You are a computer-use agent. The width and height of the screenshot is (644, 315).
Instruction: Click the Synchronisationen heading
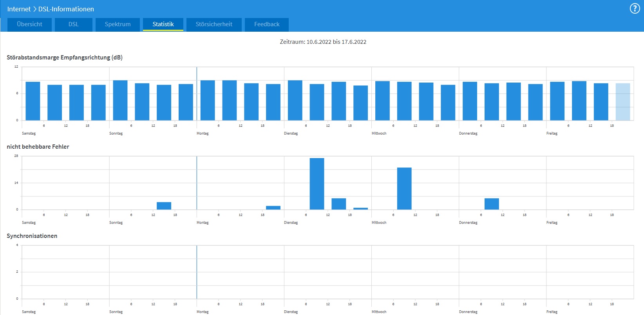click(32, 236)
